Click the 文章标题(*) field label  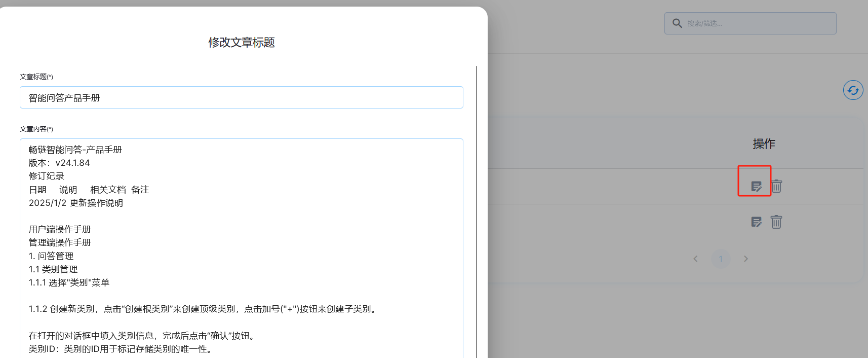tap(36, 77)
